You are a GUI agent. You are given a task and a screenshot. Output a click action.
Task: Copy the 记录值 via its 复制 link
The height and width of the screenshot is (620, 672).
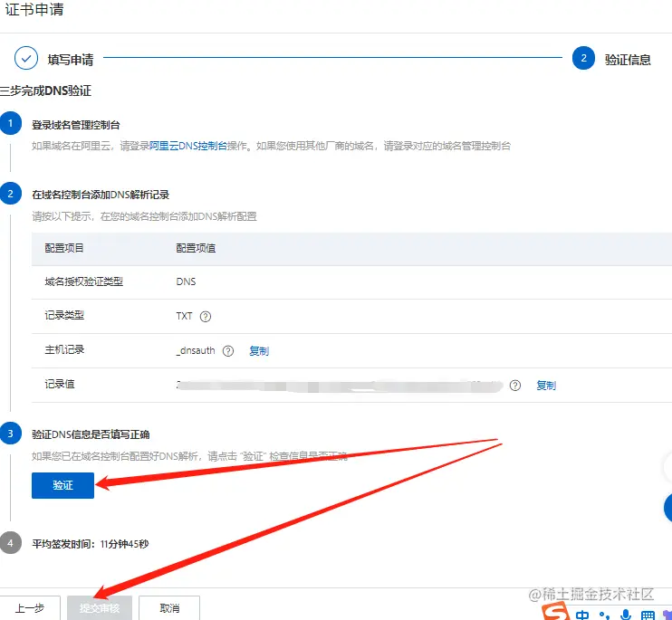click(546, 386)
